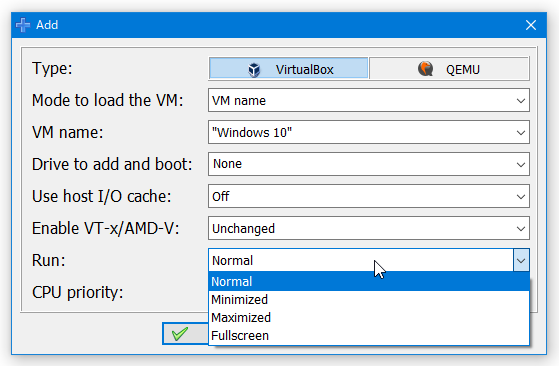Choose Minimized from the Run list
Image resolution: width=559 pixels, height=366 pixels.
click(369, 300)
